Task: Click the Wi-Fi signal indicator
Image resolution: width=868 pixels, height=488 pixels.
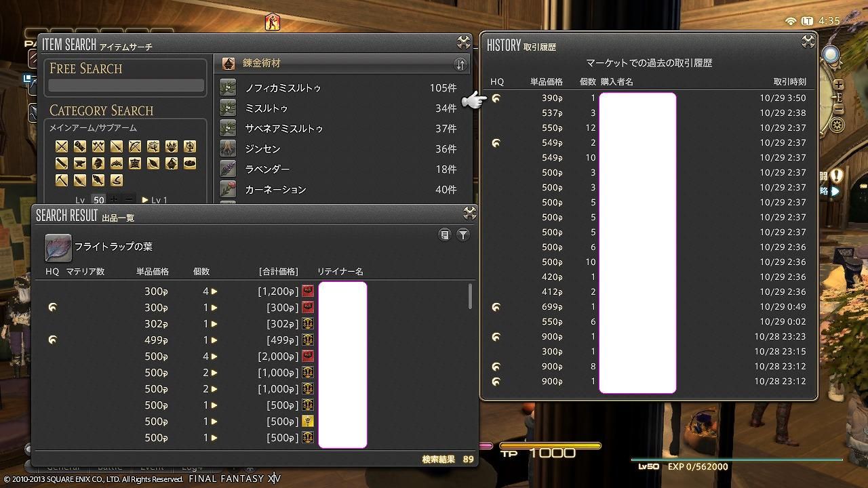Action: (x=791, y=21)
